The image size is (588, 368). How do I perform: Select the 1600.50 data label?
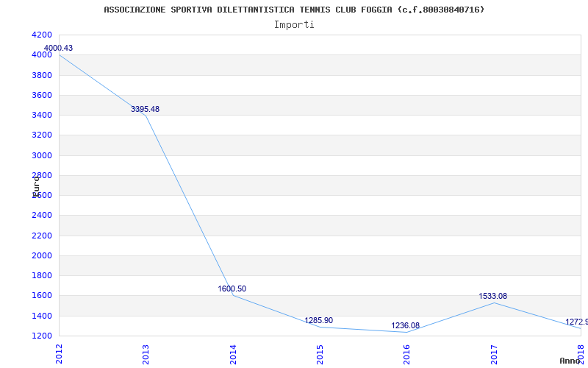[232, 289]
